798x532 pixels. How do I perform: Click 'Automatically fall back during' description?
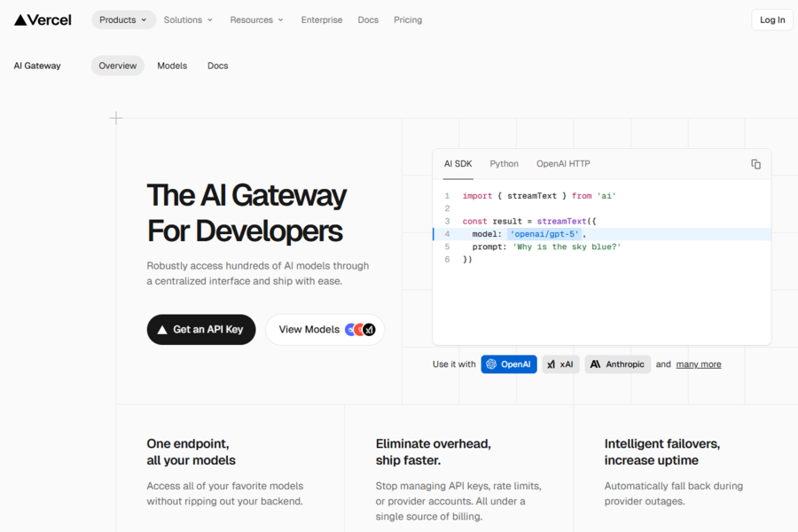[x=673, y=494]
